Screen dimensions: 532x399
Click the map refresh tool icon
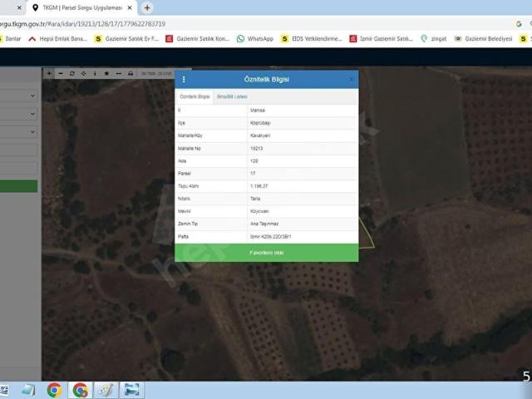point(72,73)
